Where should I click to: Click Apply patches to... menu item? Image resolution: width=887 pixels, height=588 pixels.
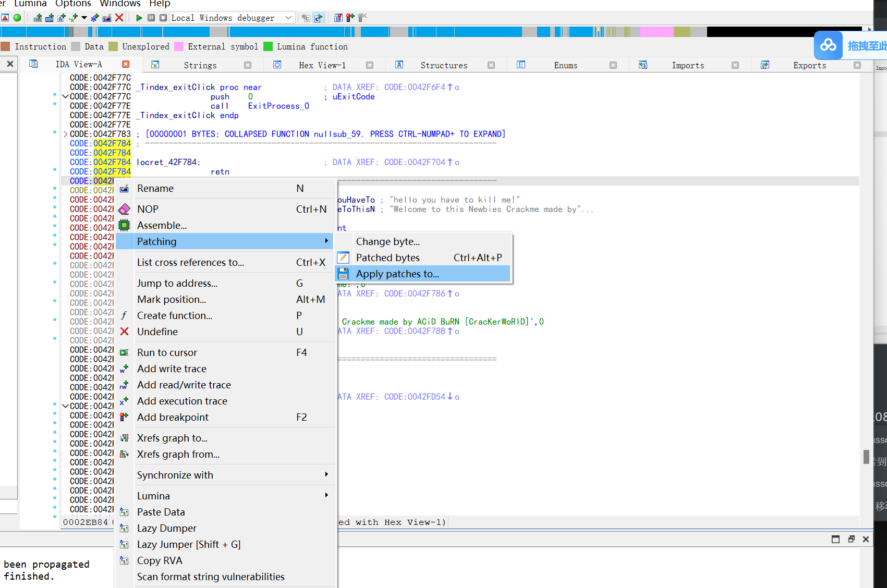423,274
